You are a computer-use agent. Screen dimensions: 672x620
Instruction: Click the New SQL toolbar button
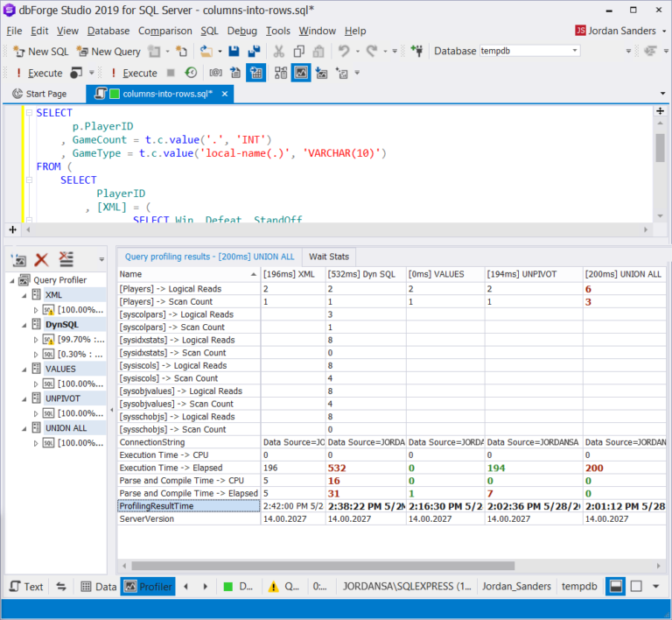click(41, 52)
